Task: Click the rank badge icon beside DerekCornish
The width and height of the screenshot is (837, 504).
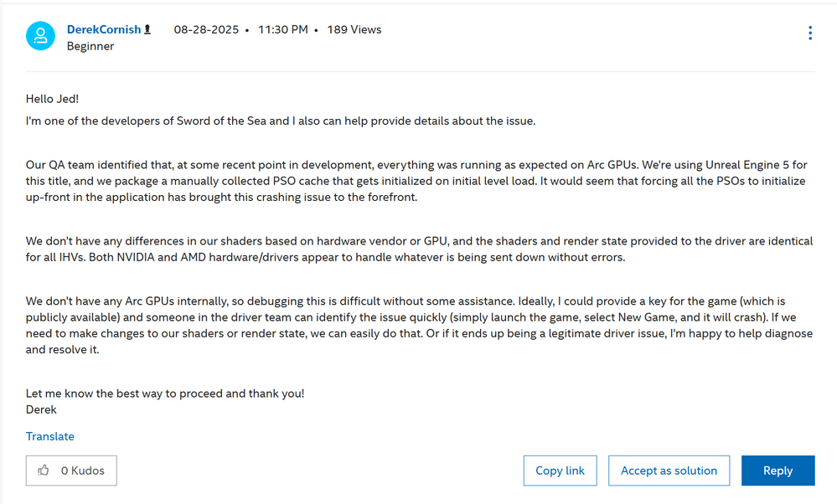Action: point(147,29)
